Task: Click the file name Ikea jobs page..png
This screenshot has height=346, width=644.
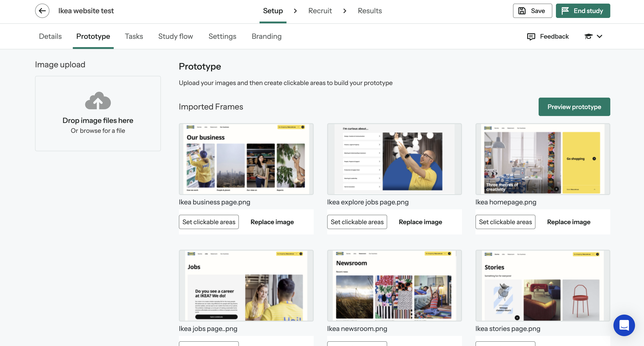Action: coord(208,328)
